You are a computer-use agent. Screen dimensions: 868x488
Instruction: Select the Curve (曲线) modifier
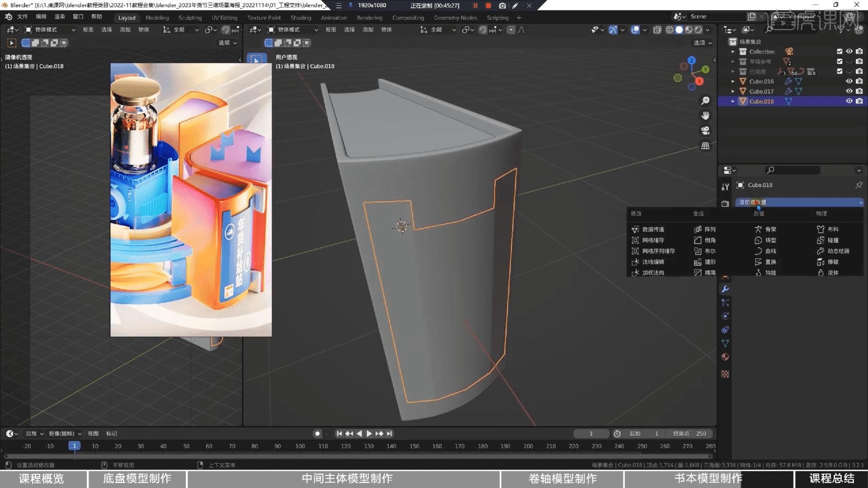tap(765, 251)
